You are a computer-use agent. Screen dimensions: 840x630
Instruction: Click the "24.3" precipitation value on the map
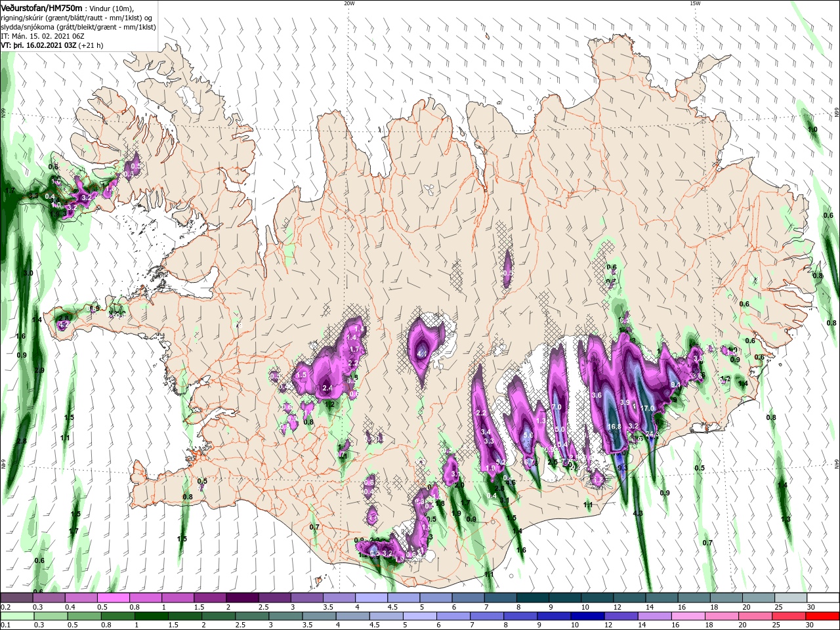(652, 434)
